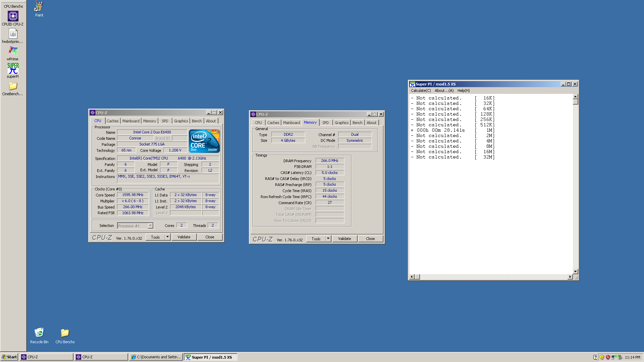This screenshot has width=644, height=362.
Task: Maximize the Super PI window
Action: point(569,84)
